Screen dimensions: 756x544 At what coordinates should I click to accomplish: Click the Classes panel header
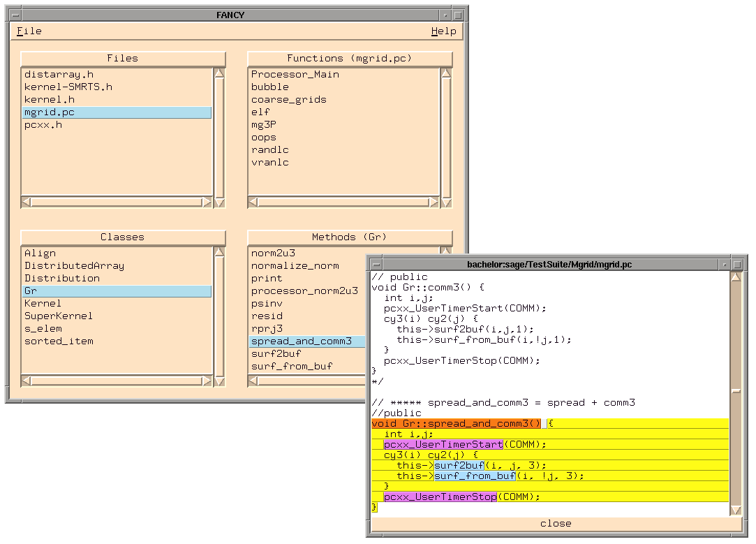[x=123, y=237]
